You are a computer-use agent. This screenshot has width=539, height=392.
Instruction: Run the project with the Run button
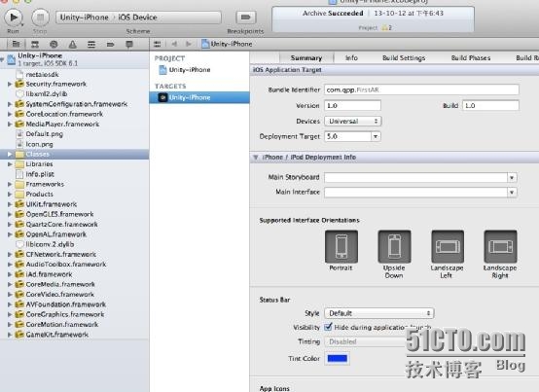click(14, 18)
